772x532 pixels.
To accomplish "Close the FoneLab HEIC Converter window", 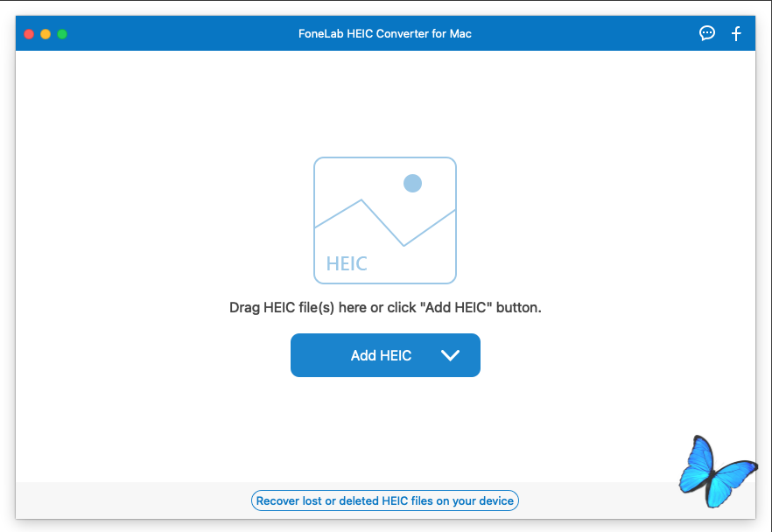I will 29,34.
